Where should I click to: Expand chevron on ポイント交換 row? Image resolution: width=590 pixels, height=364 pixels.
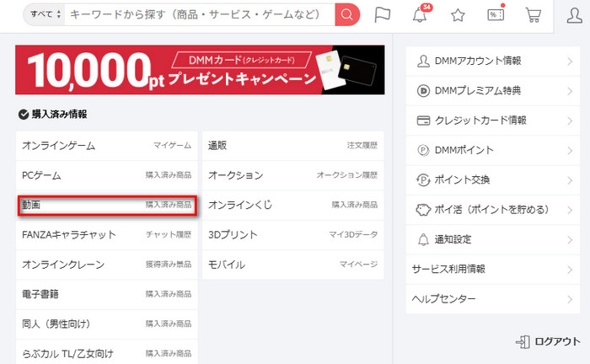pyautogui.click(x=570, y=180)
